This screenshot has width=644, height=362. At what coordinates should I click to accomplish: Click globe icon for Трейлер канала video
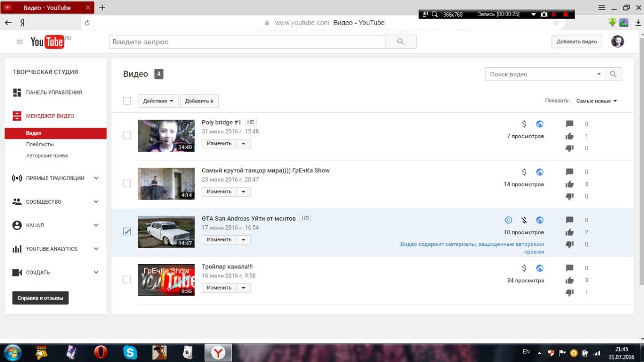539,268
